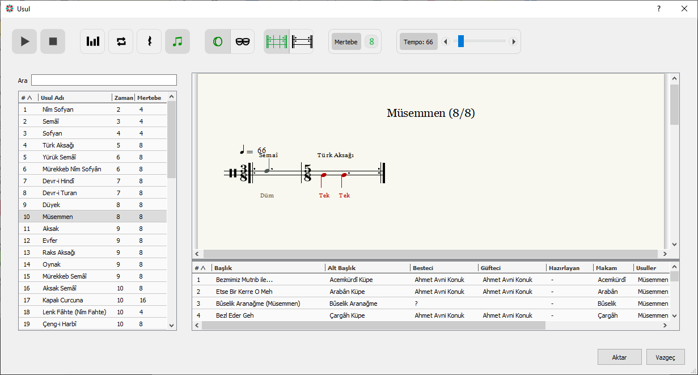Image resolution: width=698 pixels, height=375 pixels.
Task: Enable the green multi-line staff icon
Action: click(276, 41)
